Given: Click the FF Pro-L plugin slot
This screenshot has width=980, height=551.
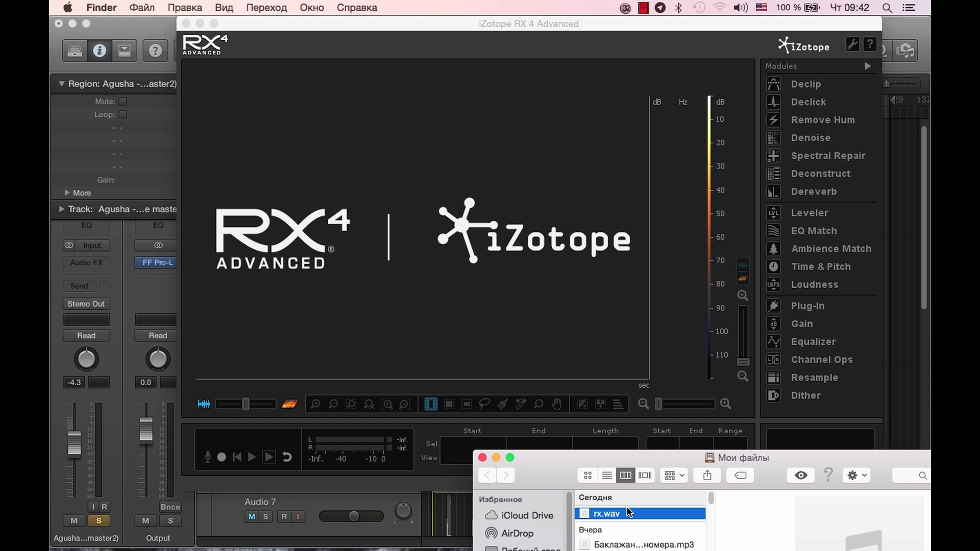Looking at the screenshot, I should (156, 262).
